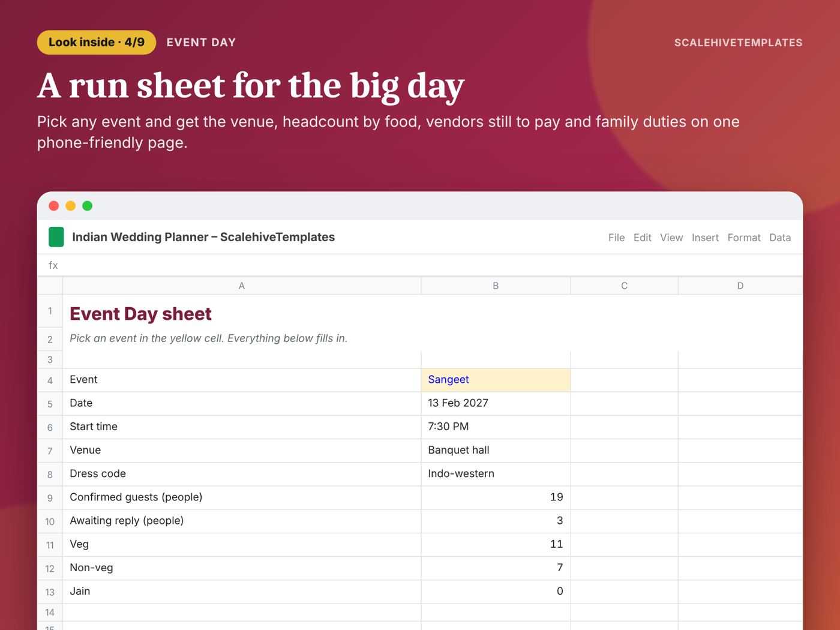Click the 'Confirmed guests (people)' label cell
This screenshot has width=840, height=630.
pyautogui.click(x=242, y=497)
